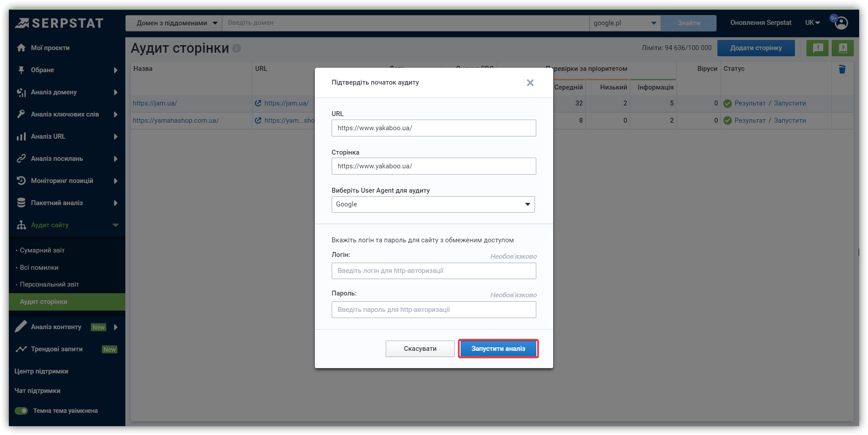The width and height of the screenshot is (868, 435).
Task: Open the google.pl search engine dropdown
Action: click(625, 23)
